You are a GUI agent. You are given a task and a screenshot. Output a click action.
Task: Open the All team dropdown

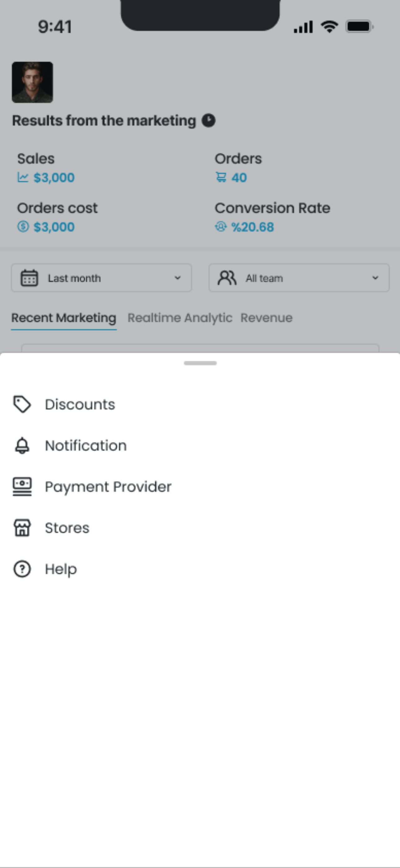(x=299, y=278)
